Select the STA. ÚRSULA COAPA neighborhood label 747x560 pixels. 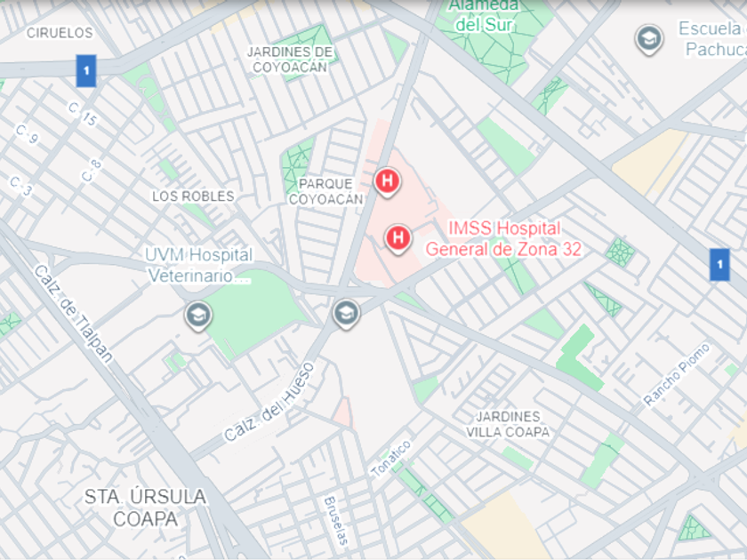[x=145, y=508]
